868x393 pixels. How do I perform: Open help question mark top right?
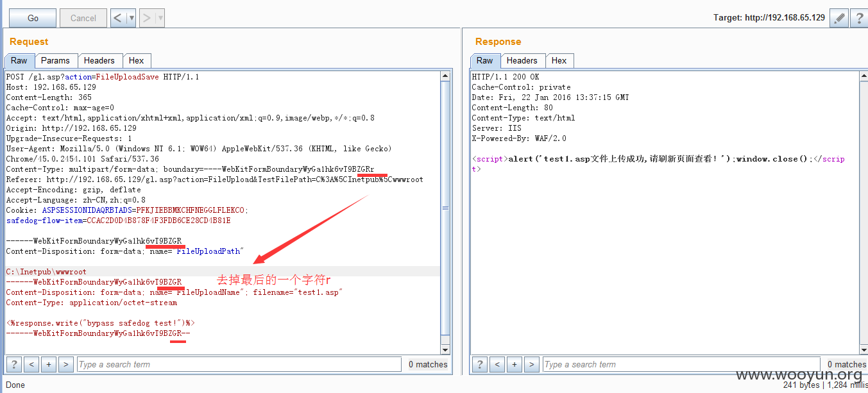tap(859, 18)
